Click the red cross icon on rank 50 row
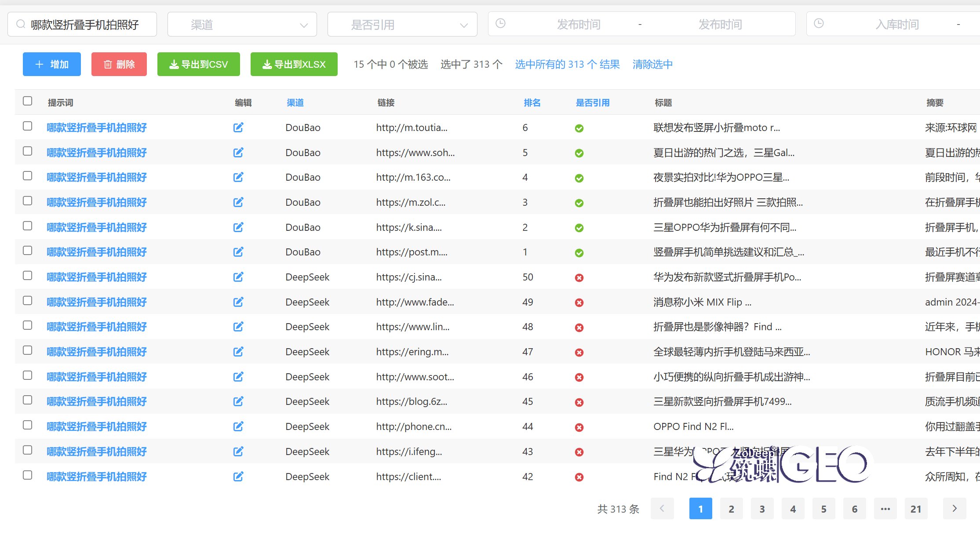Image resolution: width=980 pixels, height=539 pixels. [579, 278]
